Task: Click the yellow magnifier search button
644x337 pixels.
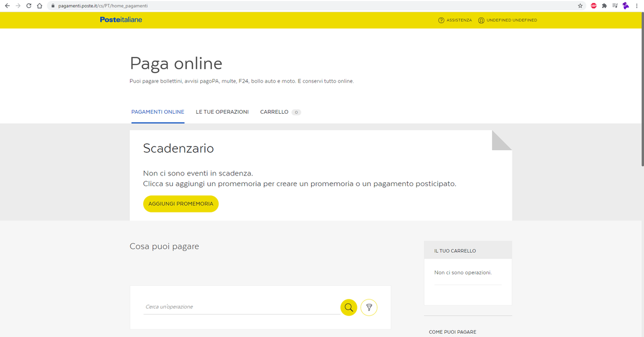Action: click(x=349, y=307)
